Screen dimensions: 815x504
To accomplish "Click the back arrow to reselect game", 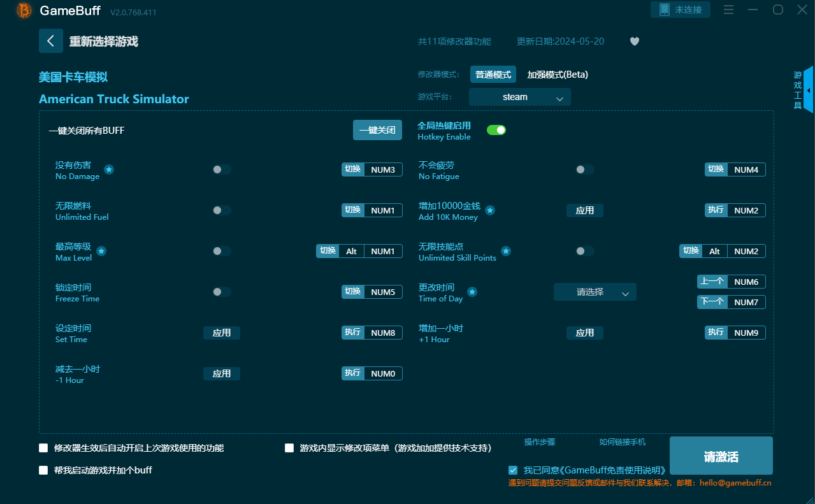I will pos(51,41).
